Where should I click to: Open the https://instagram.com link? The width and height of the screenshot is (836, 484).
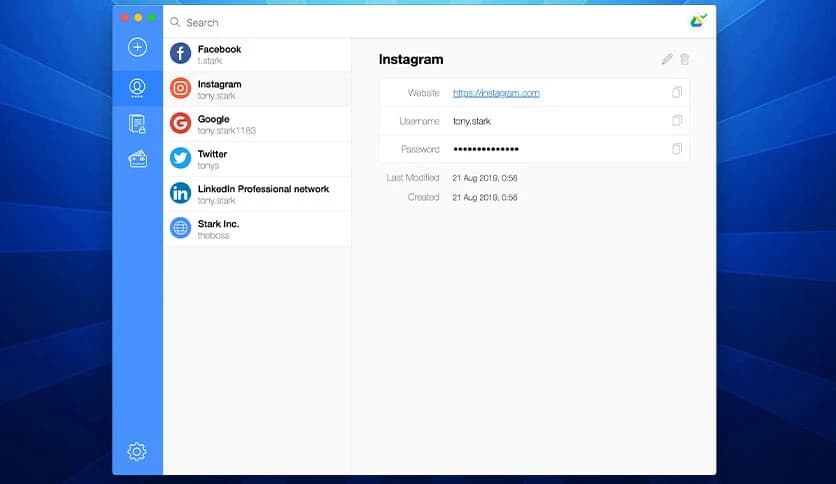[x=496, y=93]
